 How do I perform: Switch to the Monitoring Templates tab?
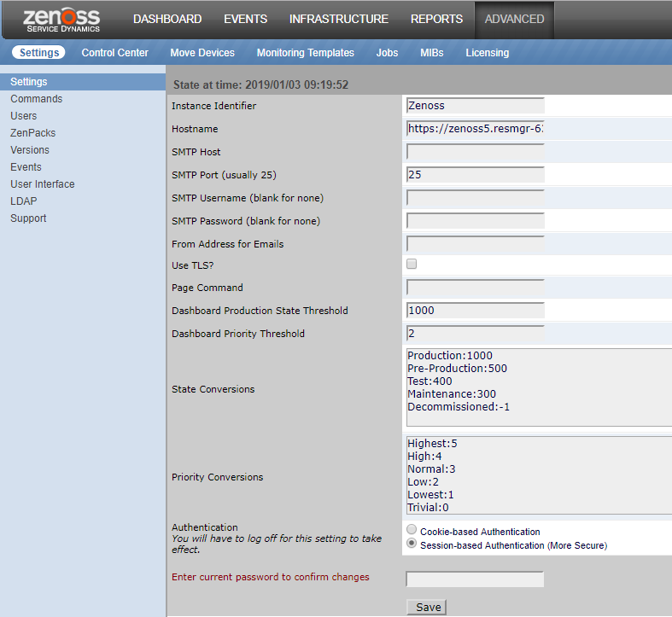point(305,53)
